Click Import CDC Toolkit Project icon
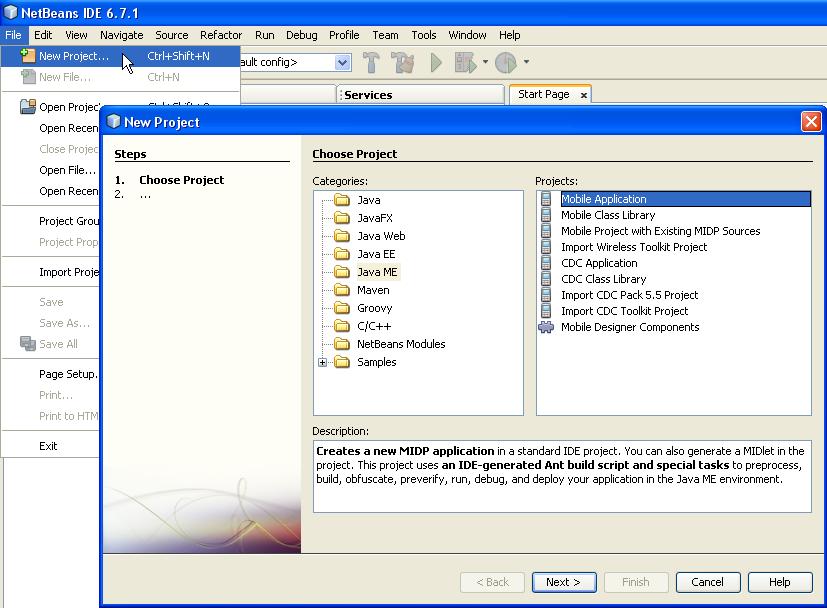Image resolution: width=827 pixels, height=608 pixels. coord(546,311)
